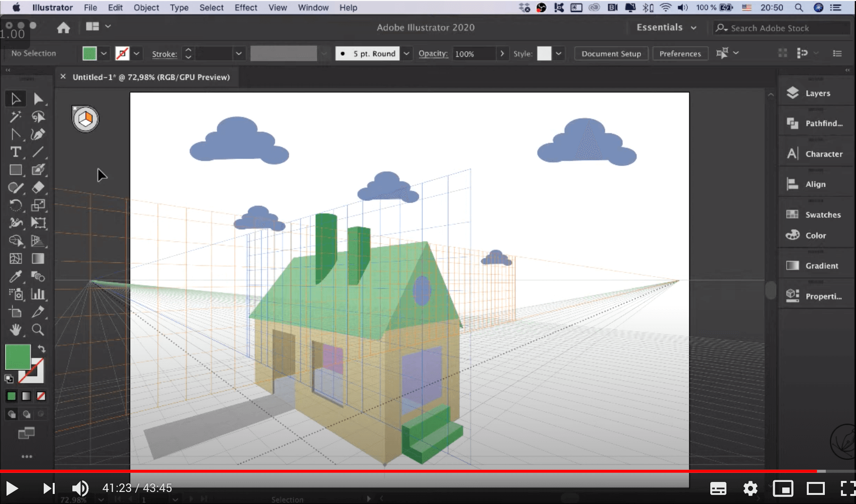Select the Zoom tool
856x504 pixels.
coord(38,330)
